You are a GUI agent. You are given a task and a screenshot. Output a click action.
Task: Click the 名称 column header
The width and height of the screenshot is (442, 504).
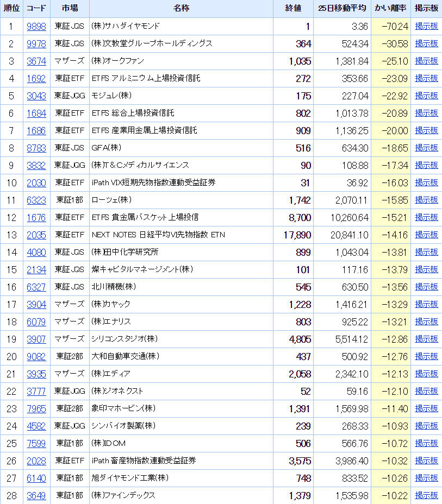[181, 8]
